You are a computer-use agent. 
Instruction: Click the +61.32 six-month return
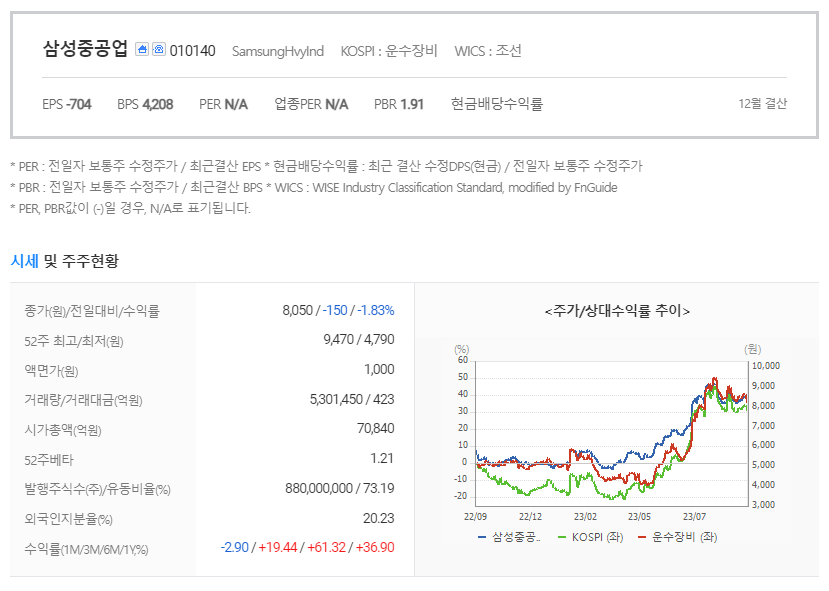[326, 547]
